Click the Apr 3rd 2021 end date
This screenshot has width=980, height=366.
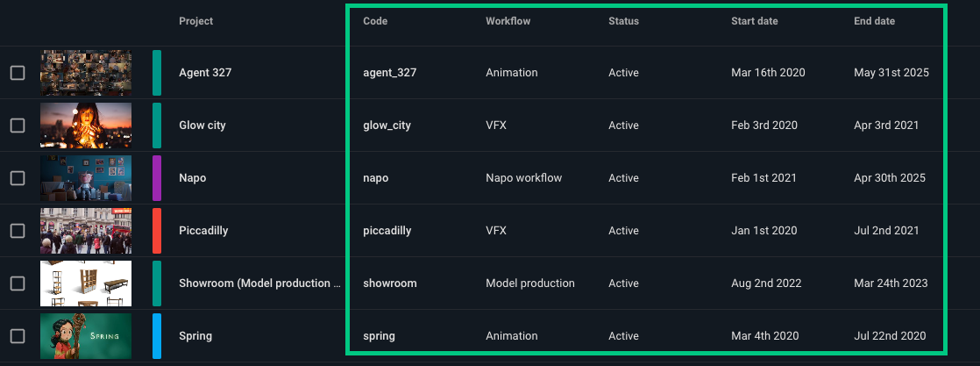886,126
